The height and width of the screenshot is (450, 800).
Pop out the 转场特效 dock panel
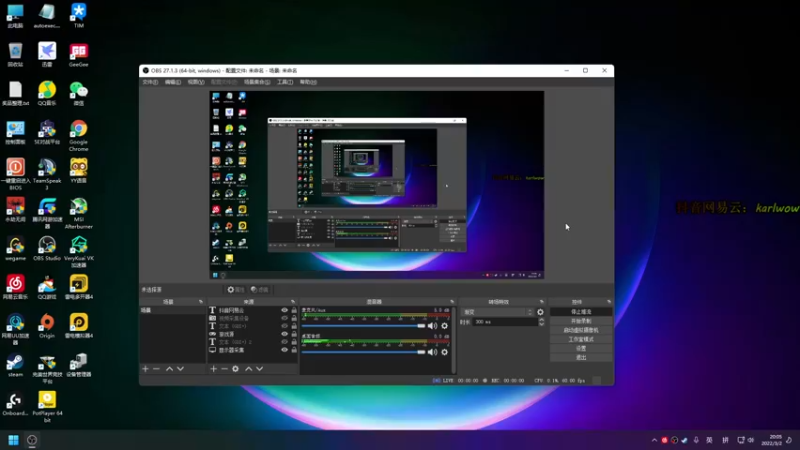tap(542, 302)
